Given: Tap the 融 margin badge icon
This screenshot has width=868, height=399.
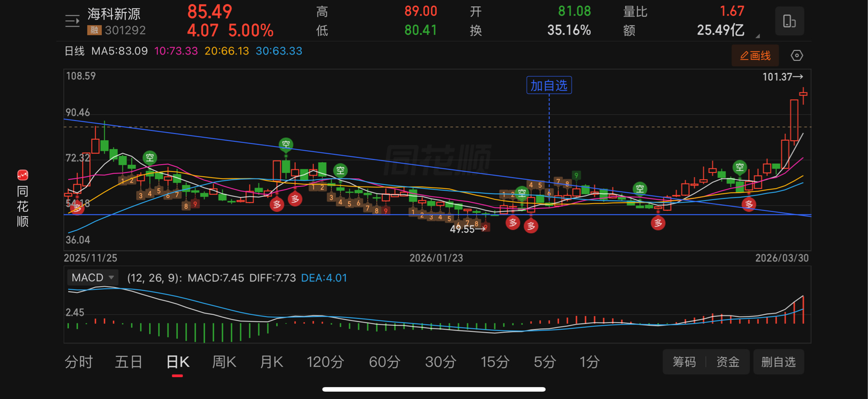Looking at the screenshot, I should (94, 31).
